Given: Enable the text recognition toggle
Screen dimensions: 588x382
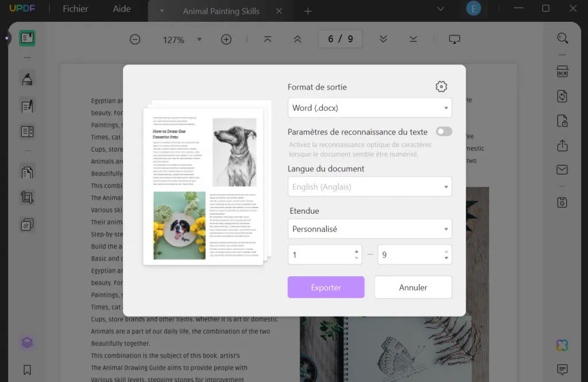Looking at the screenshot, I should [x=444, y=131].
